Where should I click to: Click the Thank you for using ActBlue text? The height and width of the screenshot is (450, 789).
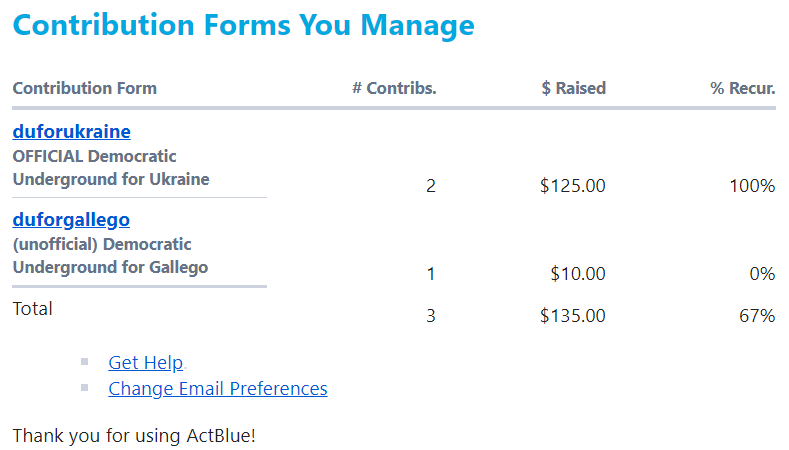pyautogui.click(x=134, y=436)
